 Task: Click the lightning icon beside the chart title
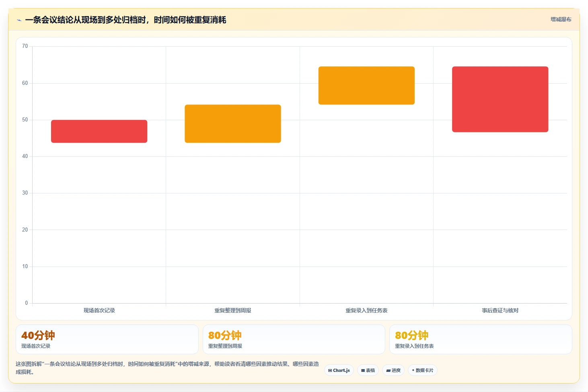[19, 20]
